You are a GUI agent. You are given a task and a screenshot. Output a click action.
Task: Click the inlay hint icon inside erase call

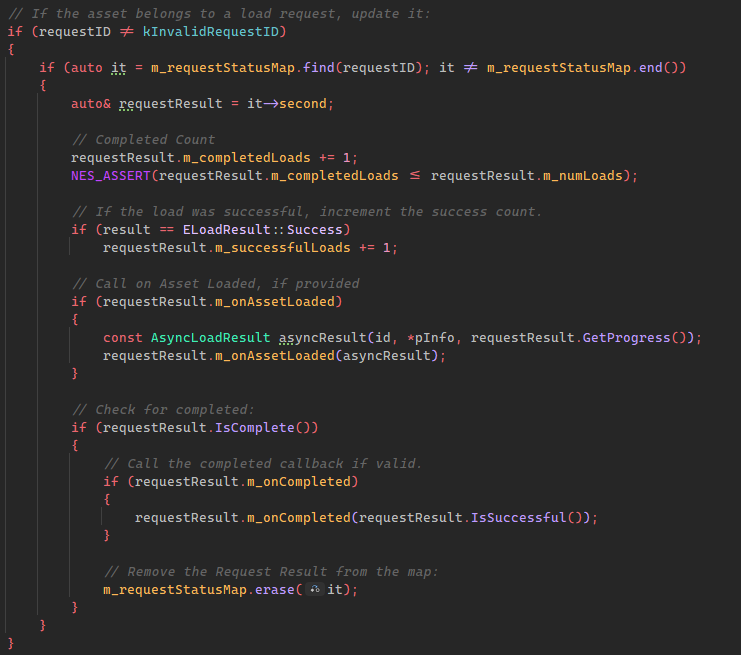click(x=315, y=590)
